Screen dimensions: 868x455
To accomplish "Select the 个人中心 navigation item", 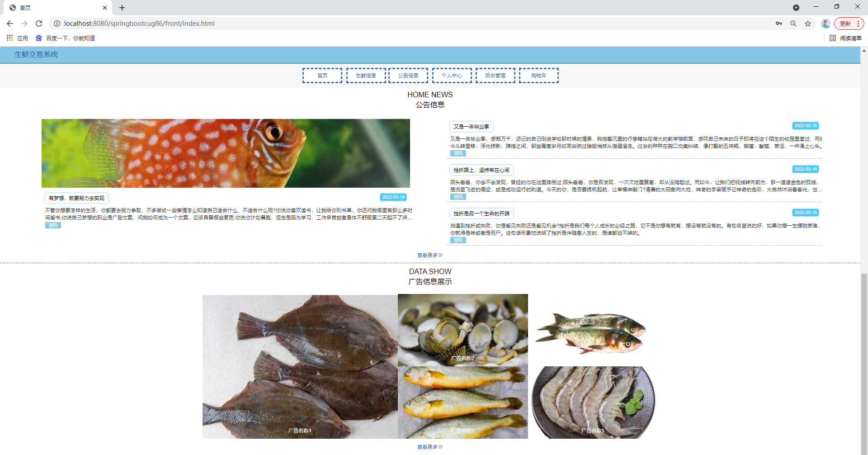I will [x=452, y=76].
